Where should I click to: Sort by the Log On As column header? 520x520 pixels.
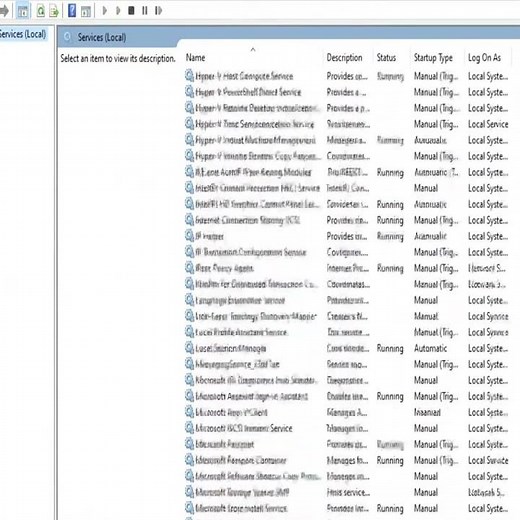click(484, 58)
